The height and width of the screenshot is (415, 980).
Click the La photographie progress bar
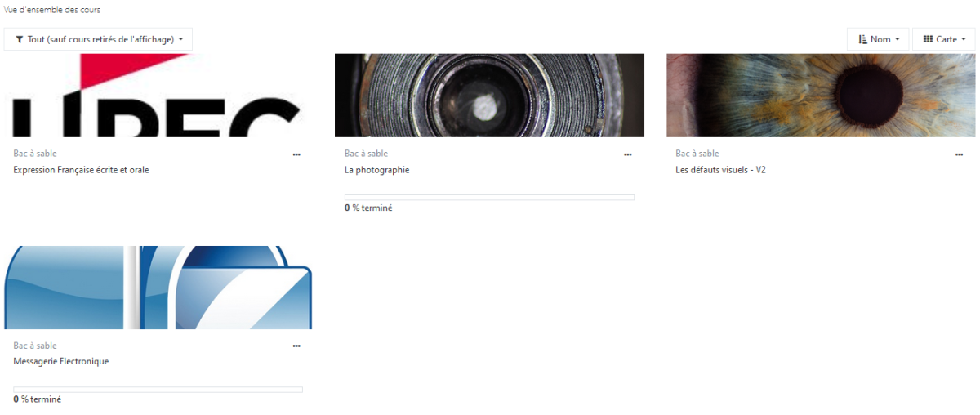[489, 197]
